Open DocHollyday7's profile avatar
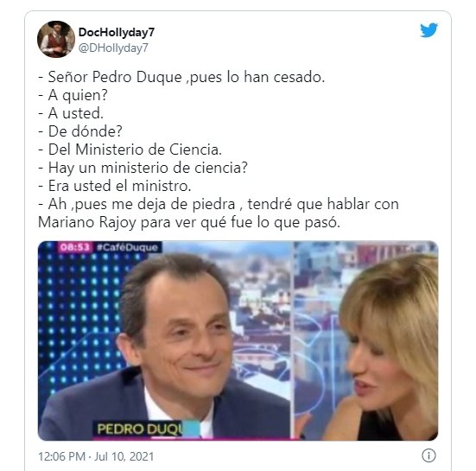 [x=56, y=40]
